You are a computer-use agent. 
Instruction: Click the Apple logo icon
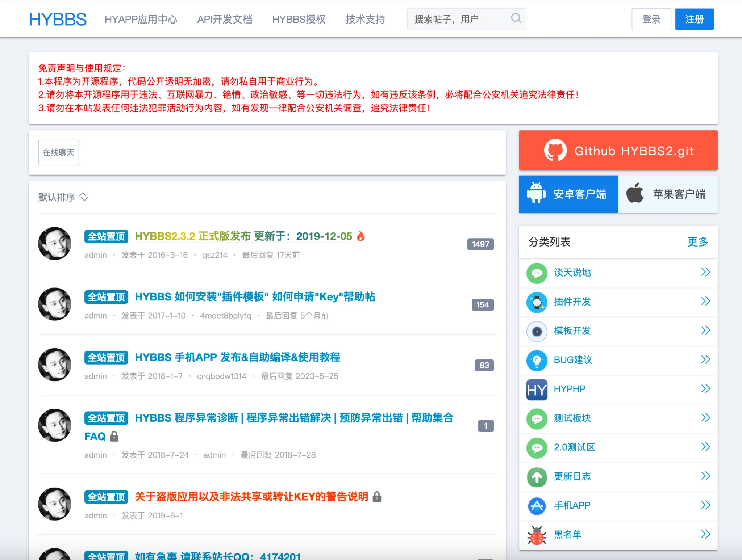pos(635,193)
